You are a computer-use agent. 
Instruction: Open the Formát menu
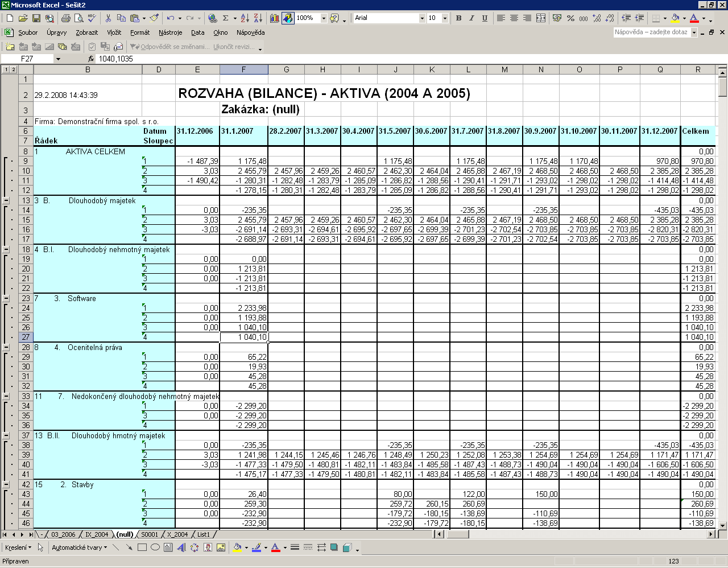pos(140,32)
